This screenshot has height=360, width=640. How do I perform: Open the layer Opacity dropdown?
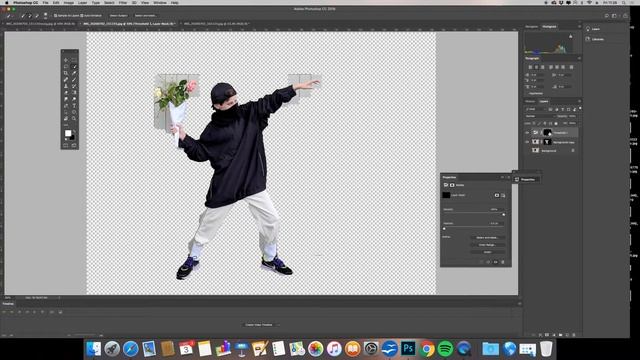tap(573, 116)
